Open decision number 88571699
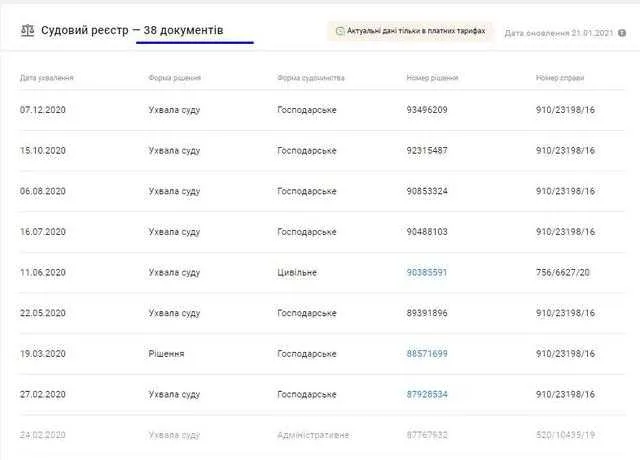 point(427,354)
